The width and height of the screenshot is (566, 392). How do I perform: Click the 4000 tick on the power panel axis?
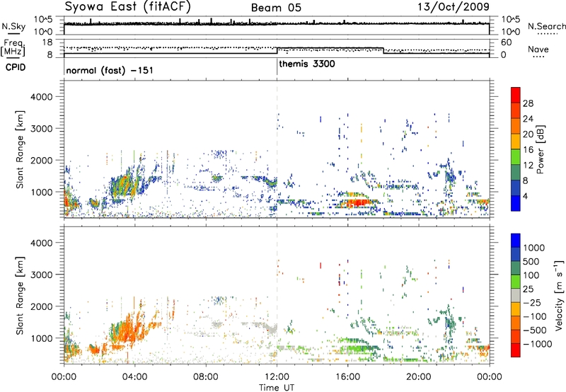41,97
